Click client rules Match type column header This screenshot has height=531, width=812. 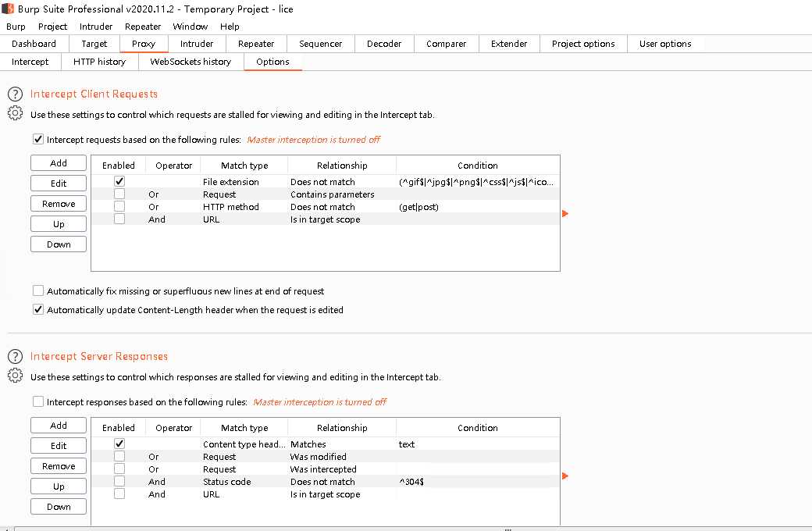click(244, 166)
